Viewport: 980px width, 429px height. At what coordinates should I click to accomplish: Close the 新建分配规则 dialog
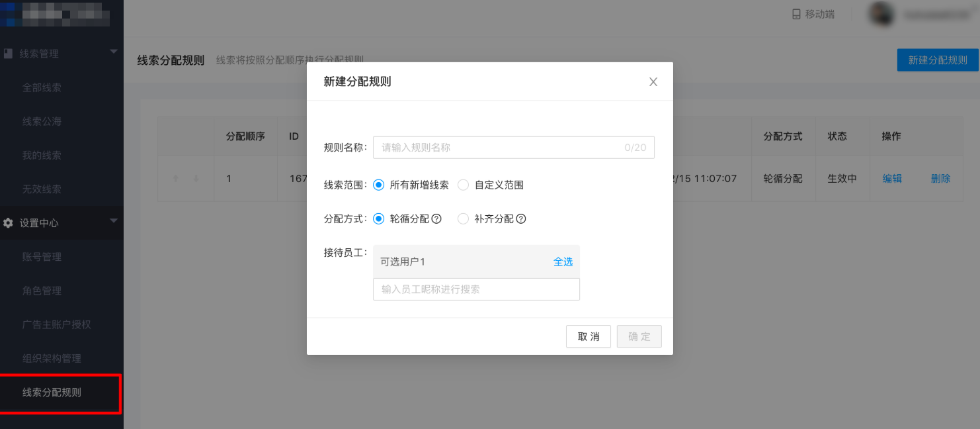pyautogui.click(x=653, y=81)
